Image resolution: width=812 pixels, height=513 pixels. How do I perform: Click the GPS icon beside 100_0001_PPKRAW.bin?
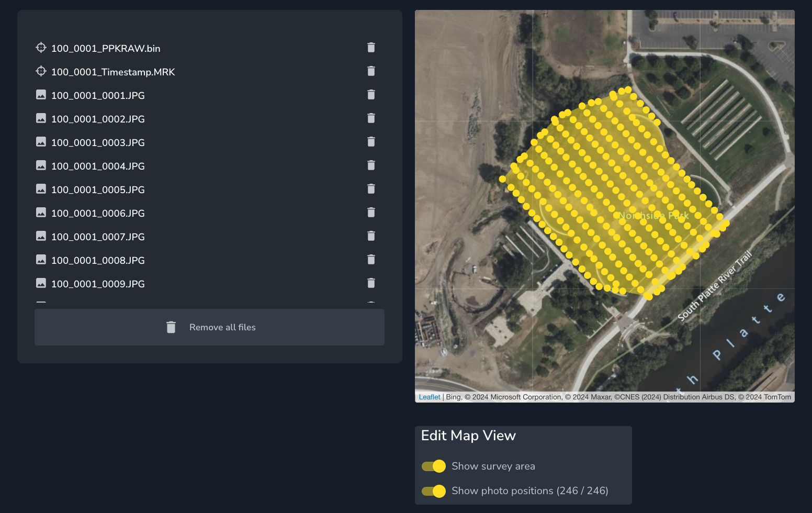pos(41,48)
